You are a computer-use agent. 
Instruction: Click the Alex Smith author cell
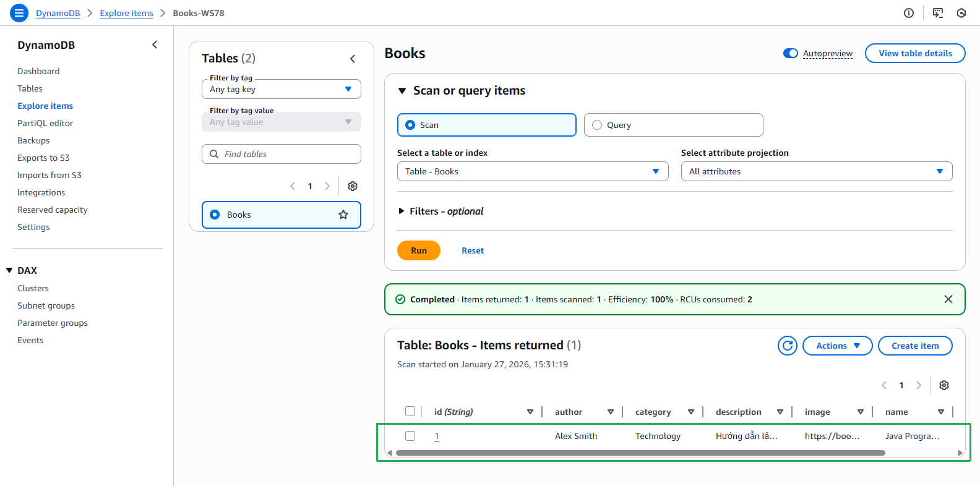coord(576,436)
